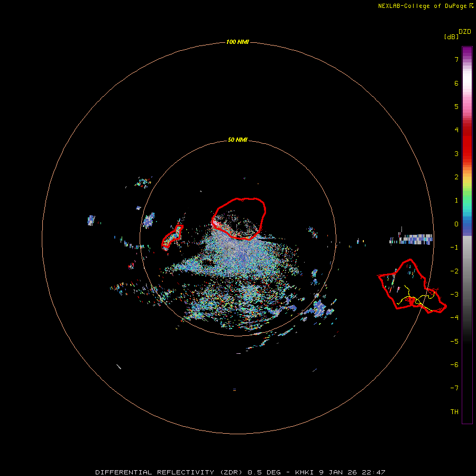Click the "0.5 DEG" elevation angle text
The width and height of the screenshot is (476, 476).
(264, 472)
